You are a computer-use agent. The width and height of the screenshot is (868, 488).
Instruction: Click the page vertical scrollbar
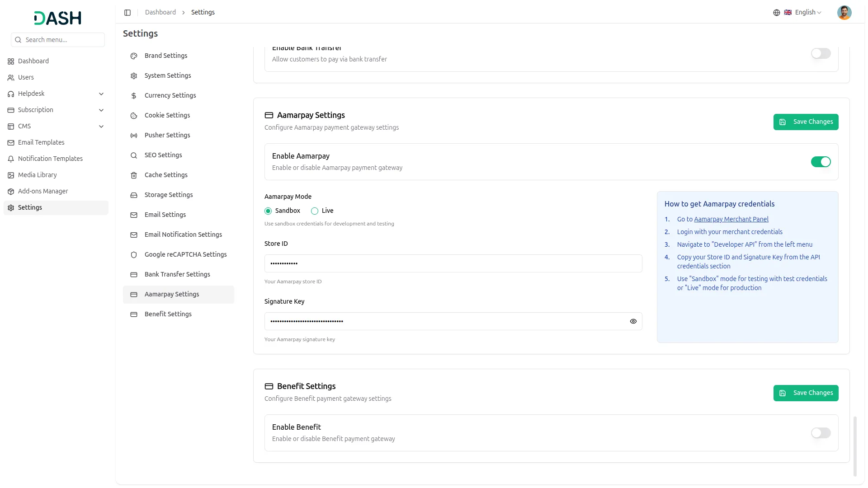(855, 446)
